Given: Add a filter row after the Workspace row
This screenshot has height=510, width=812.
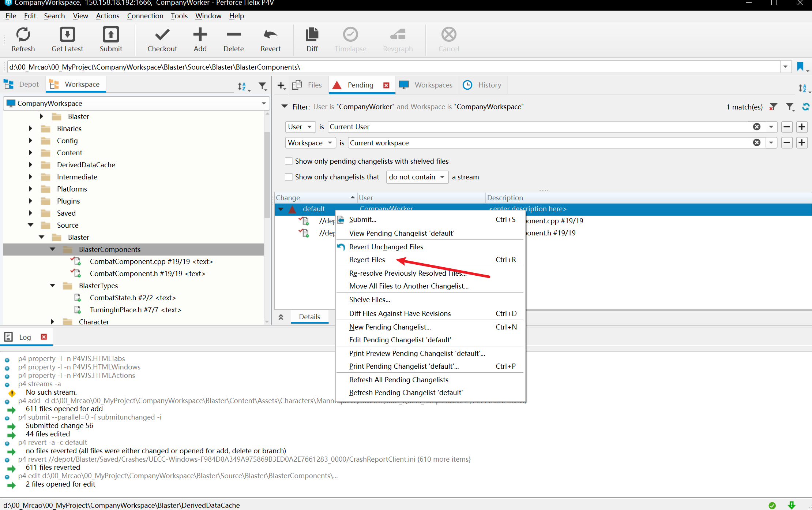Looking at the screenshot, I should coord(802,143).
